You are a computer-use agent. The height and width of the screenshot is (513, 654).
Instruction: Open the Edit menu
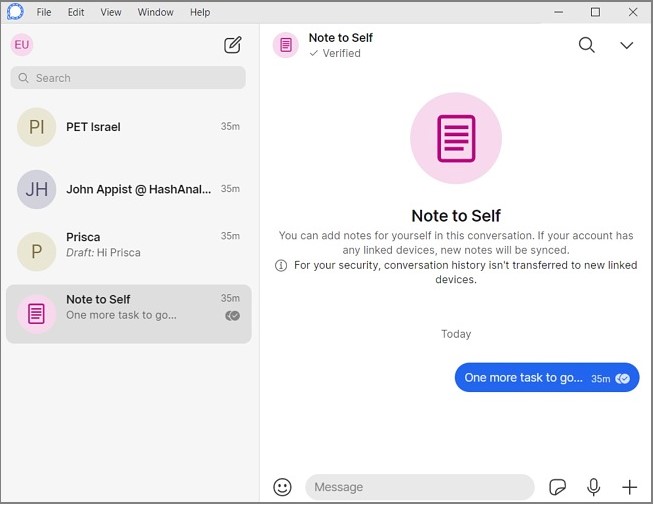pyautogui.click(x=76, y=12)
